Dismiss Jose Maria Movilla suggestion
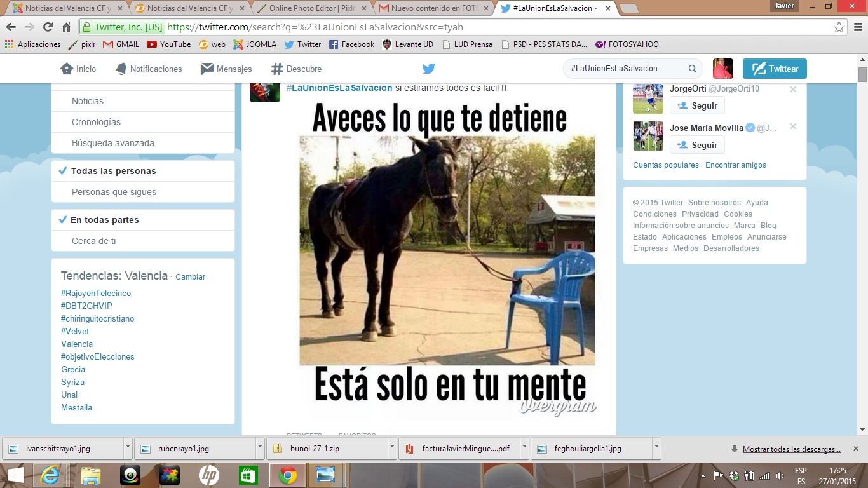The image size is (868, 488). 793,126
